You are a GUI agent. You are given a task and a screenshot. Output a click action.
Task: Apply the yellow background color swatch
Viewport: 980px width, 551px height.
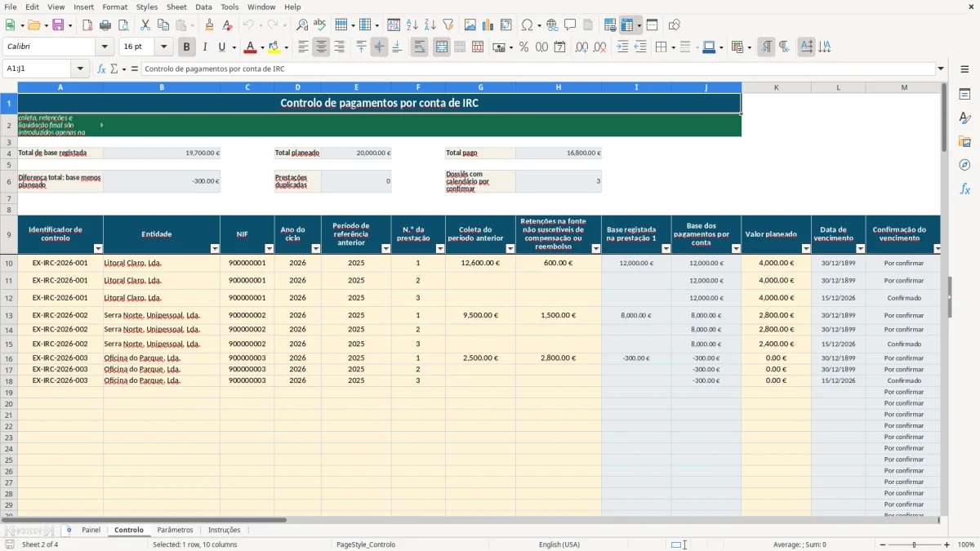click(274, 47)
